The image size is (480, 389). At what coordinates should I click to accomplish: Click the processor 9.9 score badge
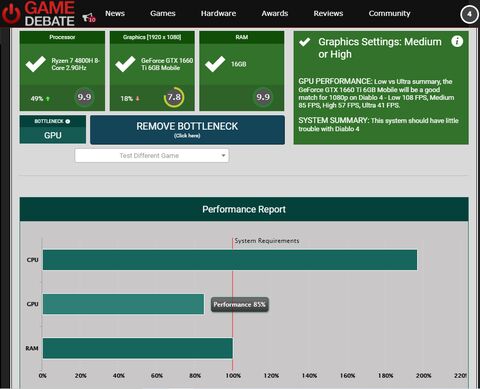pyautogui.click(x=84, y=97)
